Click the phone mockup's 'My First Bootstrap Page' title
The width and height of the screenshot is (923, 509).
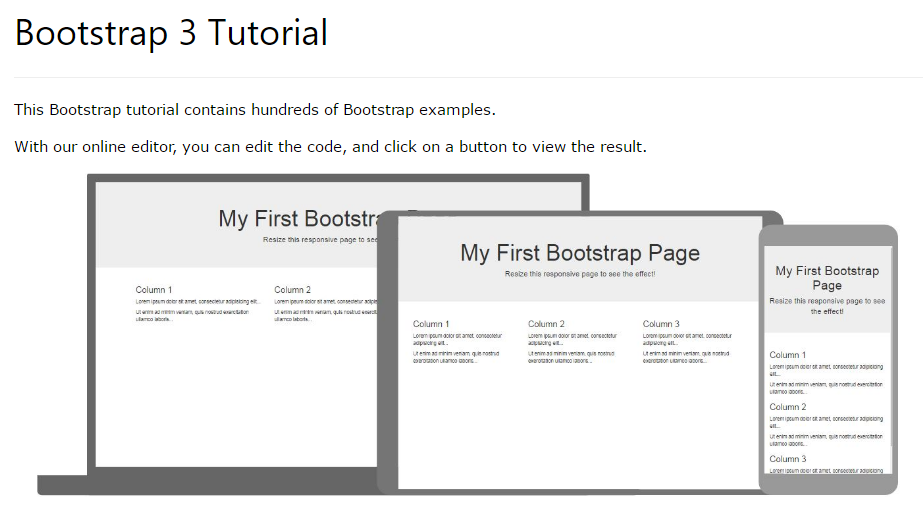tap(827, 278)
